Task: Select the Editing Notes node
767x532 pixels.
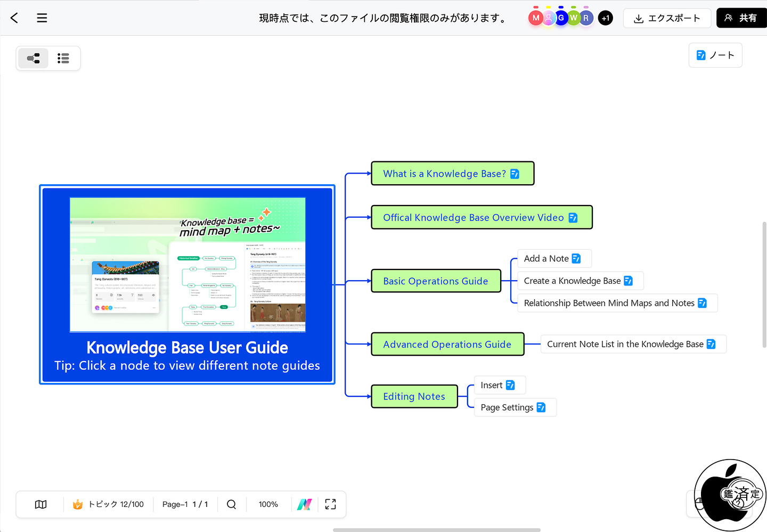Action: [414, 397]
